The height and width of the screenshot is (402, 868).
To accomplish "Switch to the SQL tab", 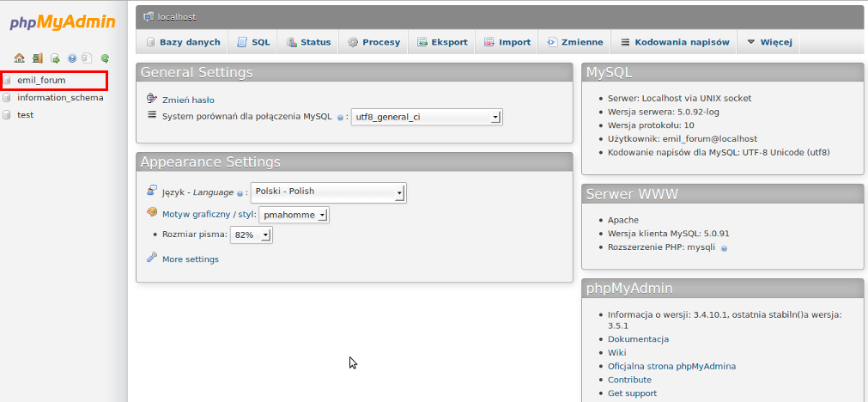I will coord(253,42).
